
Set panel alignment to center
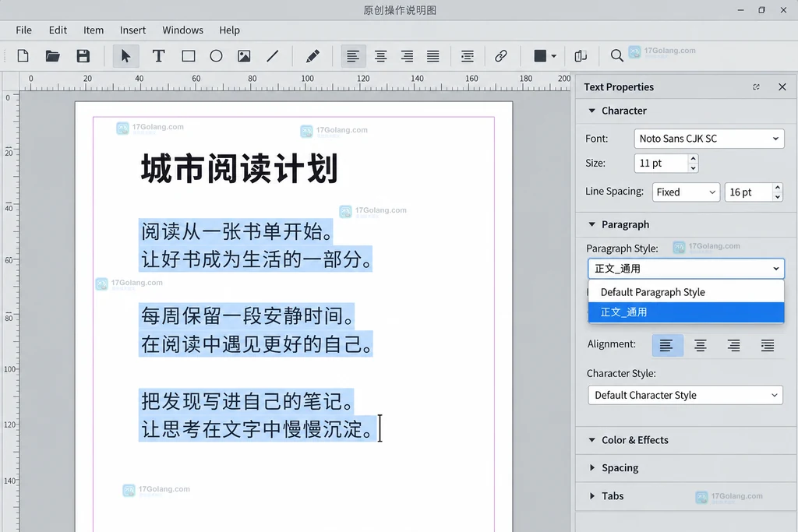point(701,345)
